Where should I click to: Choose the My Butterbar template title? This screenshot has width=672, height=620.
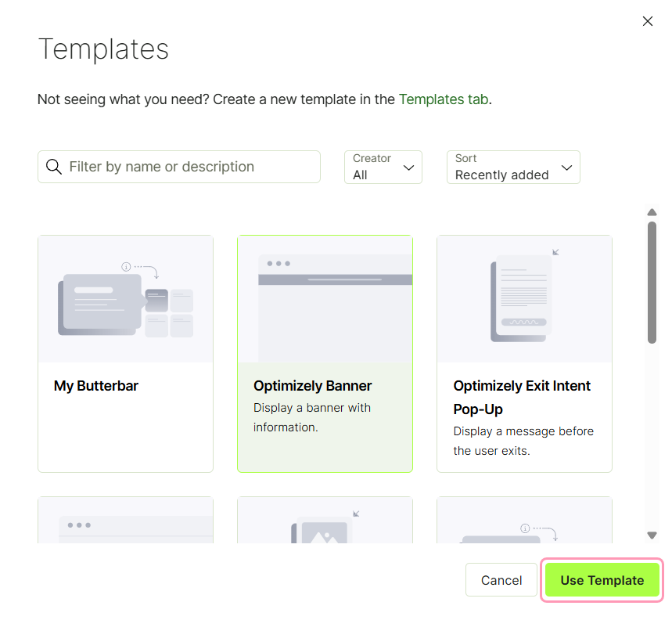coord(96,386)
